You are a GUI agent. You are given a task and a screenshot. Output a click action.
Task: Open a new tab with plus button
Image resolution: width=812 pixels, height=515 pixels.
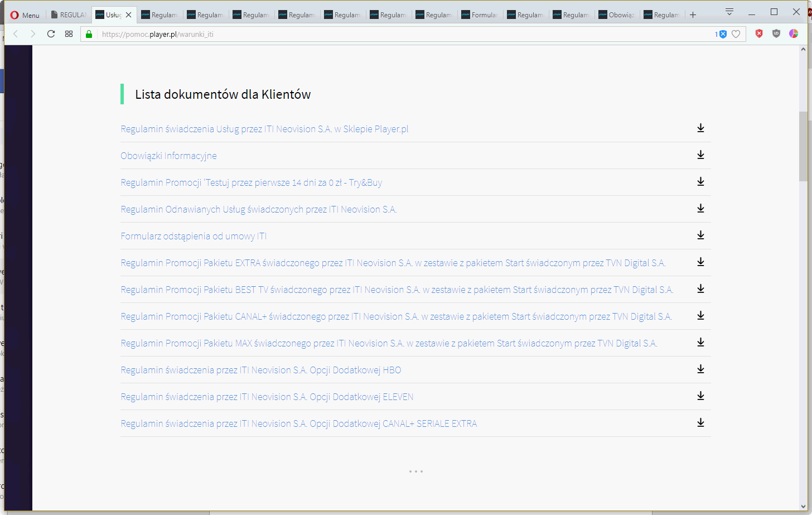click(693, 15)
